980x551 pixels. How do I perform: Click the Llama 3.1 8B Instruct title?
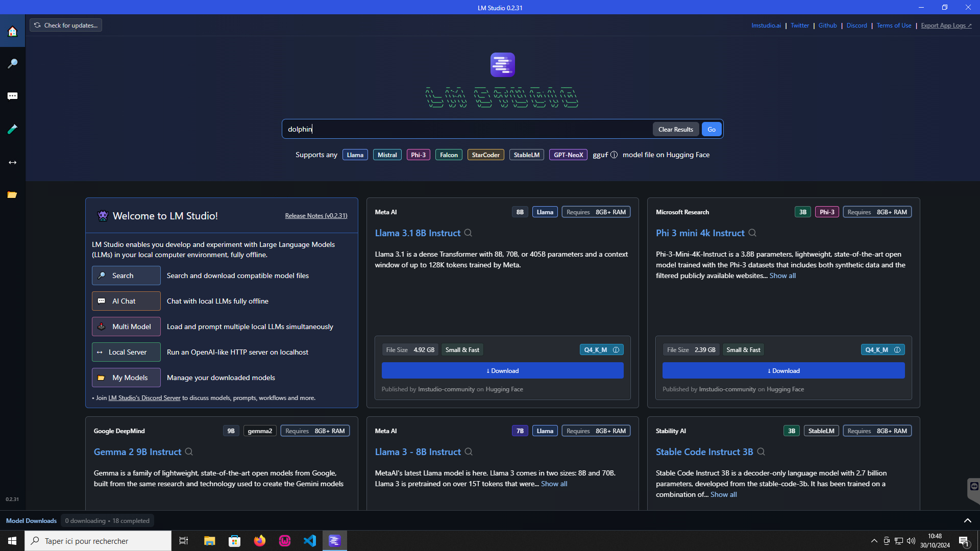click(x=418, y=233)
